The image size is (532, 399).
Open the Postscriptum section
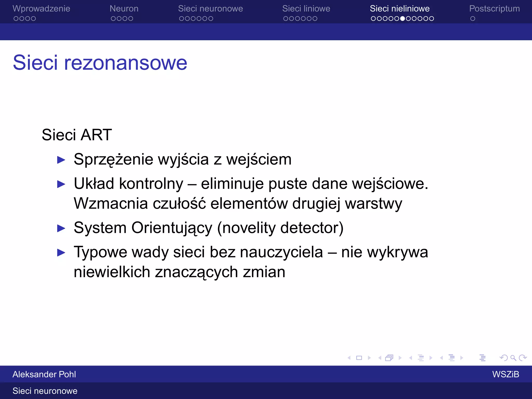495,9
